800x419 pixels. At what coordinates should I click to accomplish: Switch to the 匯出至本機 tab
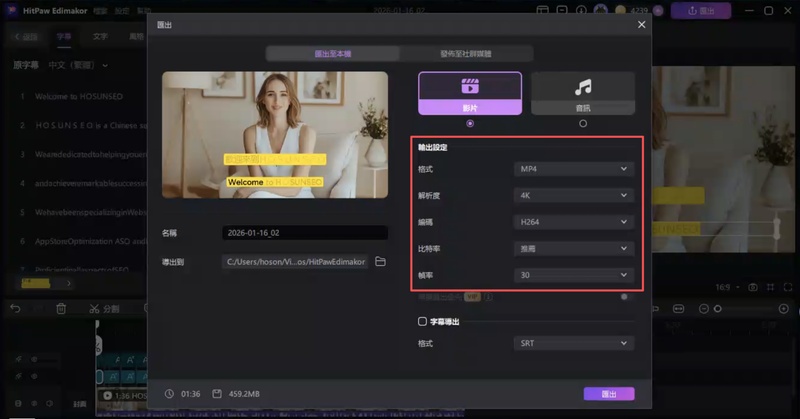[333, 54]
